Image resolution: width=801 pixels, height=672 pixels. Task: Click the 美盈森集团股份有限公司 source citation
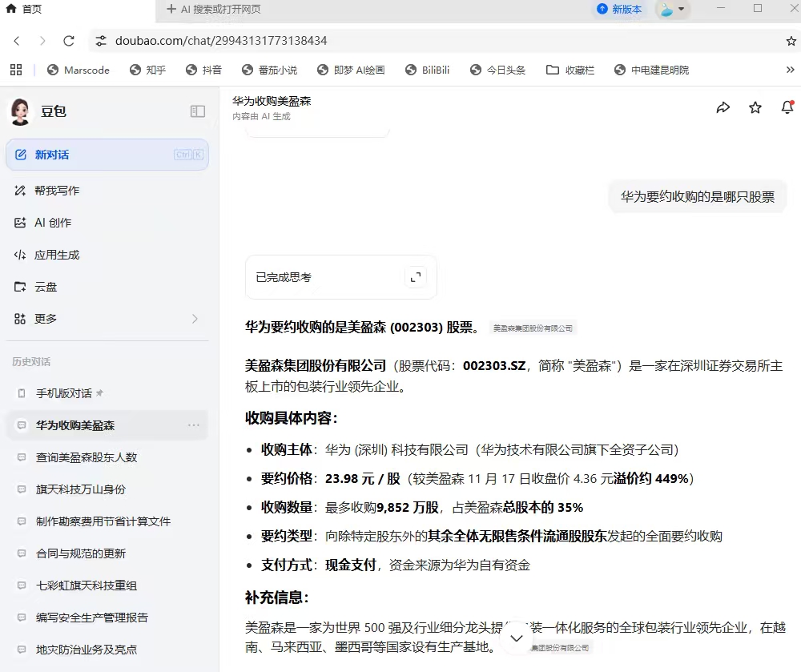click(x=533, y=328)
